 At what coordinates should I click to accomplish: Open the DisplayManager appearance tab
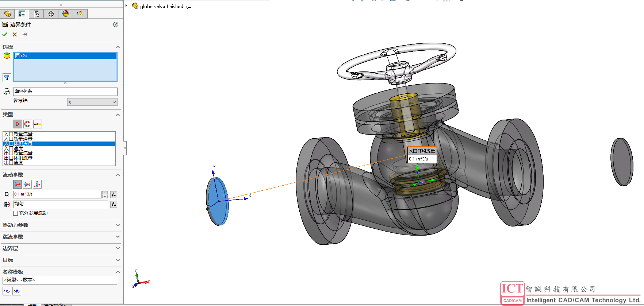[66, 14]
